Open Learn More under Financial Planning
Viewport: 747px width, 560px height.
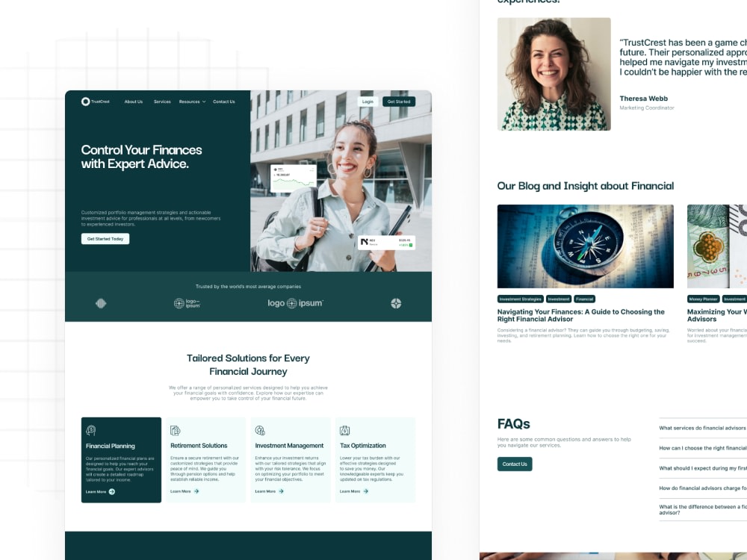coord(101,491)
